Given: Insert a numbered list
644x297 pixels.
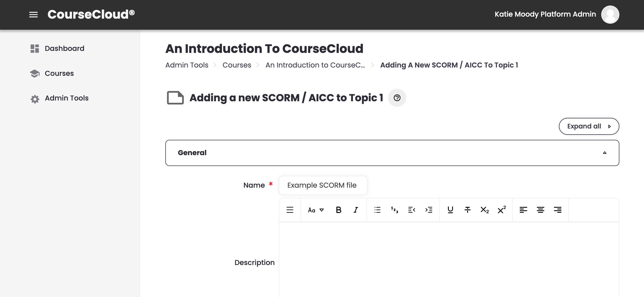Looking at the screenshot, I should tap(394, 210).
